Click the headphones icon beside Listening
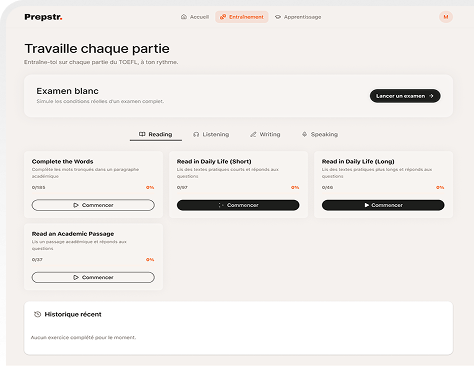Image resolution: width=474 pixels, height=366 pixels. click(196, 134)
